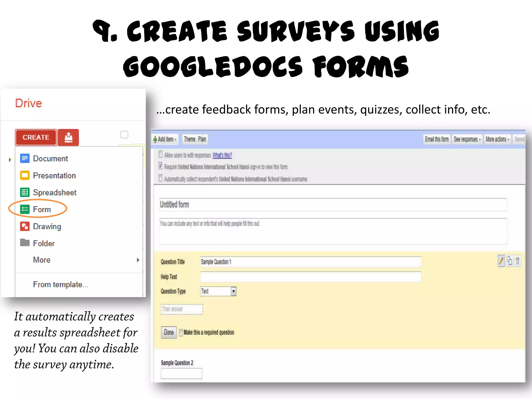Image resolution: width=532 pixels, height=399 pixels.
Task: Click the duplicate question icon
Action: (509, 261)
